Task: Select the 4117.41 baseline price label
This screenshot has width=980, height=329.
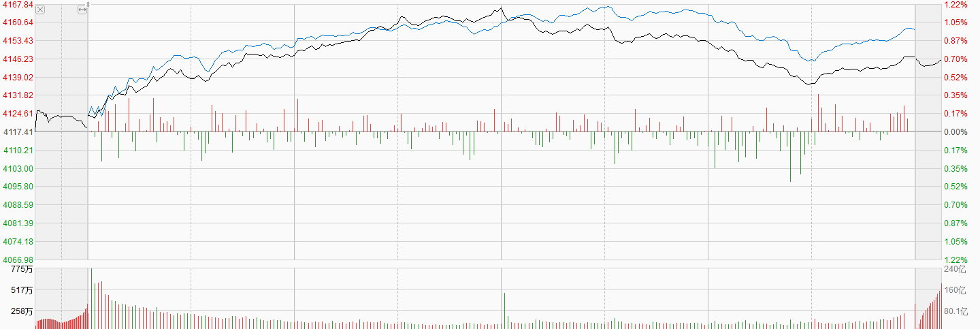Action: pyautogui.click(x=17, y=132)
